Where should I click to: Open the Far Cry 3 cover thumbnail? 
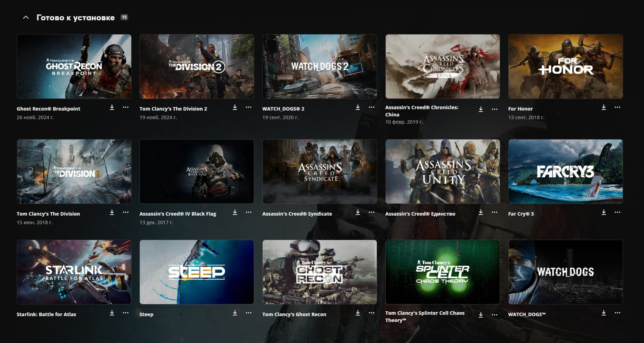(565, 171)
